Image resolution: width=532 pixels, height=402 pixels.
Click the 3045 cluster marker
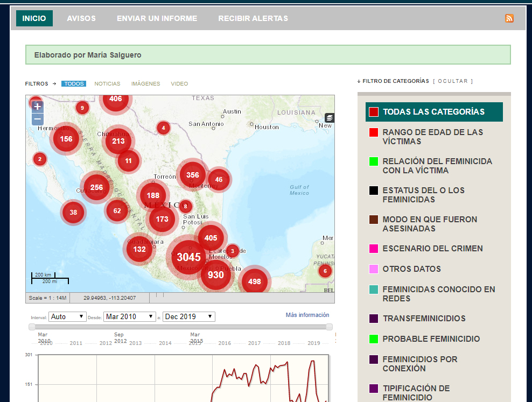188,257
